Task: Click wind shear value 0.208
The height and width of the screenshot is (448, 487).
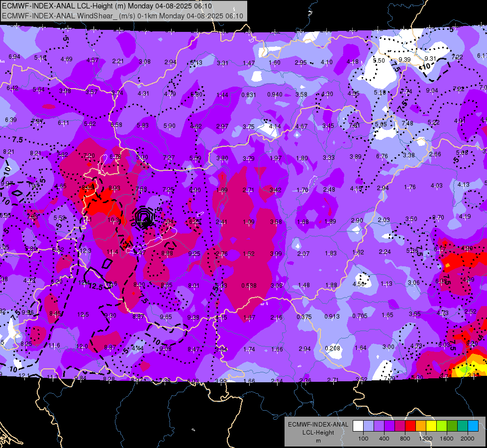Action: tap(333, 348)
